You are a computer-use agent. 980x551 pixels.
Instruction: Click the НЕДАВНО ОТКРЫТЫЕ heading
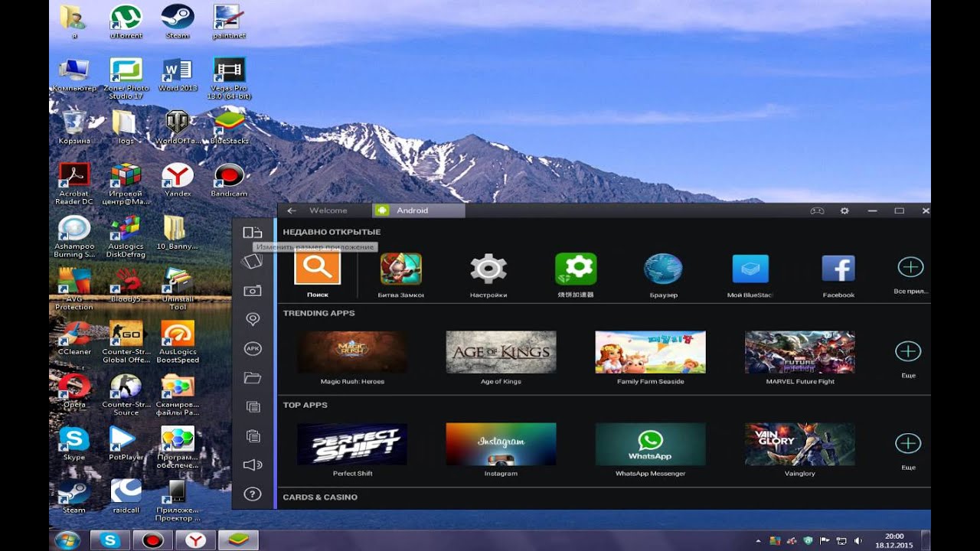click(x=332, y=232)
